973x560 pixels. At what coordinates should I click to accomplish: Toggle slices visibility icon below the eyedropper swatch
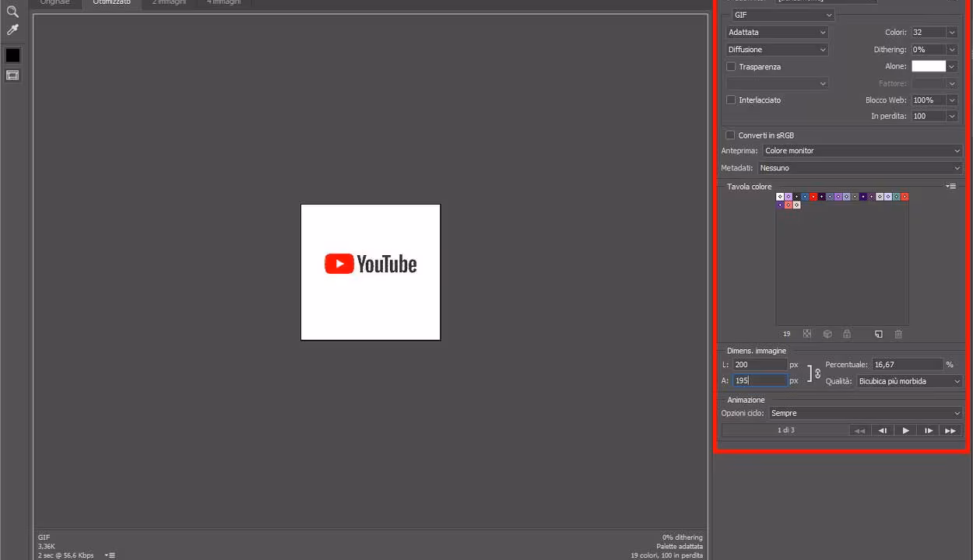click(12, 75)
